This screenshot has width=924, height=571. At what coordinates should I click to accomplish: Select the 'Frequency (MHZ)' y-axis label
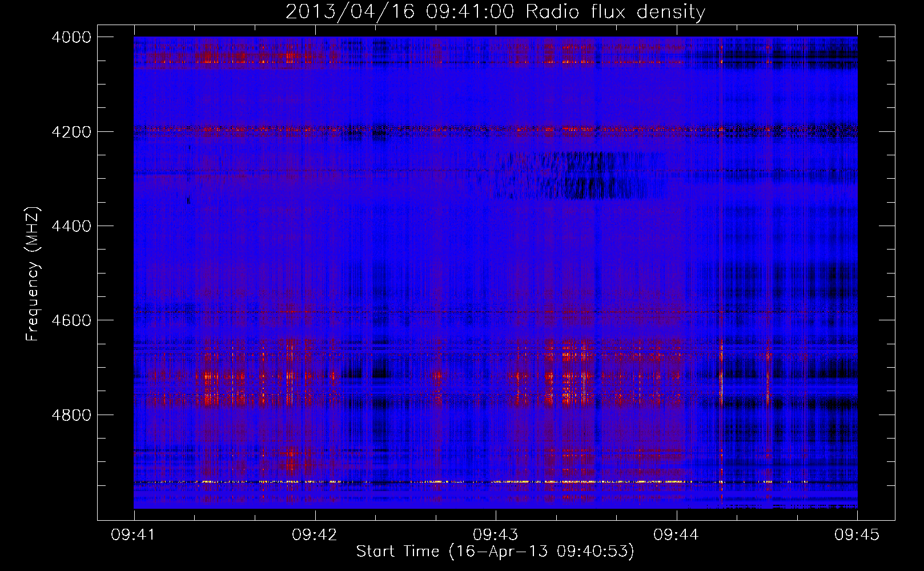pos(33,274)
